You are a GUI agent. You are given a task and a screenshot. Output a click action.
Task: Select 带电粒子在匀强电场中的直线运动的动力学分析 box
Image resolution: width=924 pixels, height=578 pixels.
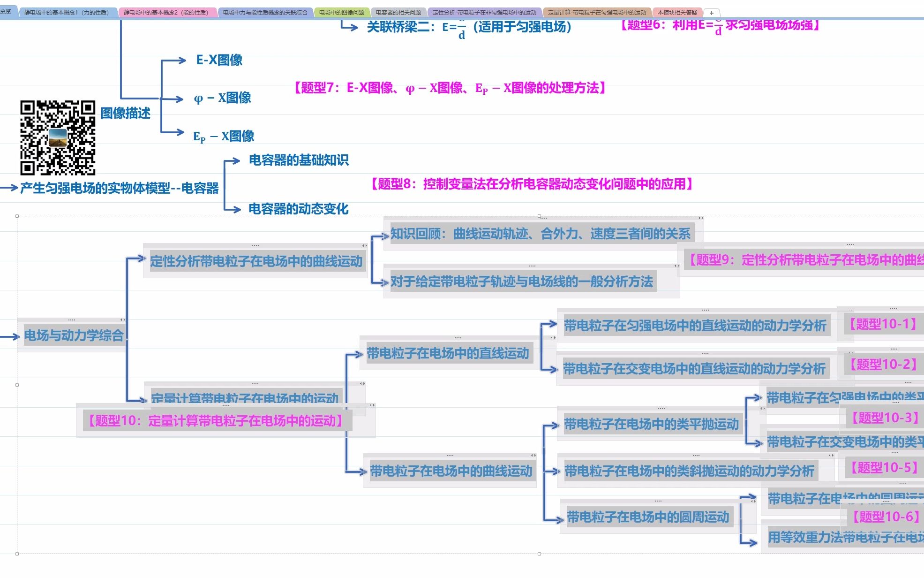coord(695,326)
